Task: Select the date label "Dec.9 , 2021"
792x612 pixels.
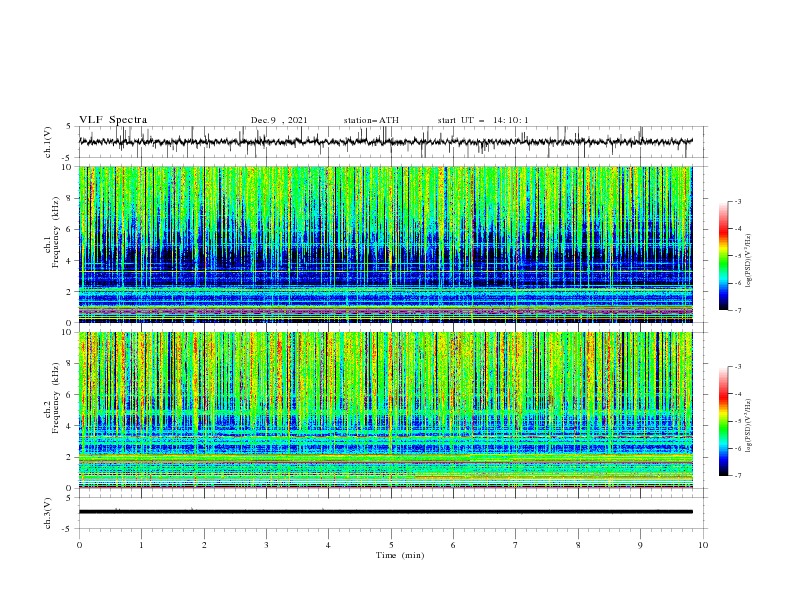Action: click(x=279, y=120)
